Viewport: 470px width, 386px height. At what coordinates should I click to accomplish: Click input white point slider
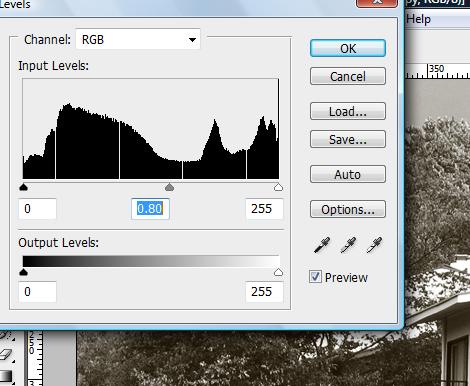tap(278, 187)
